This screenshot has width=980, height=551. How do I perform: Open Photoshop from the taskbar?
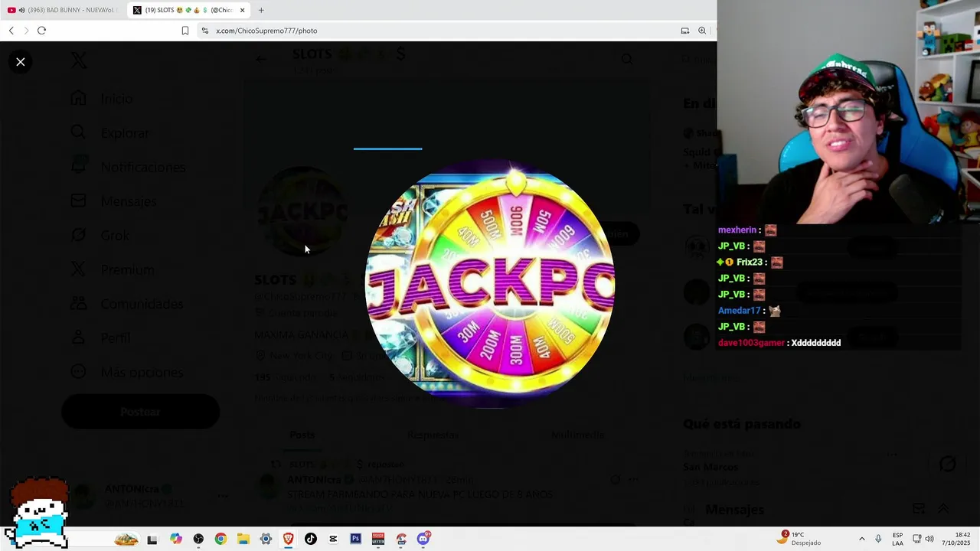click(x=355, y=540)
